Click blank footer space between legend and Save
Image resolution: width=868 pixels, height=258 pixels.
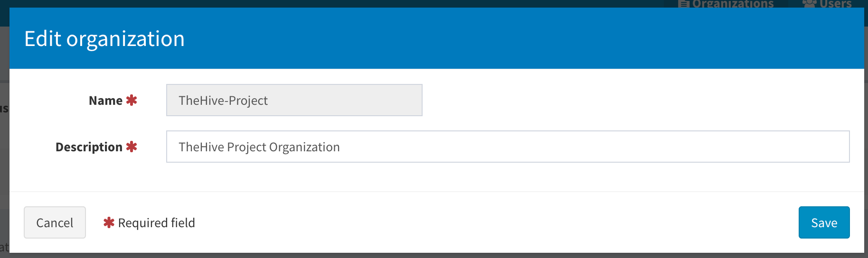coord(475,222)
